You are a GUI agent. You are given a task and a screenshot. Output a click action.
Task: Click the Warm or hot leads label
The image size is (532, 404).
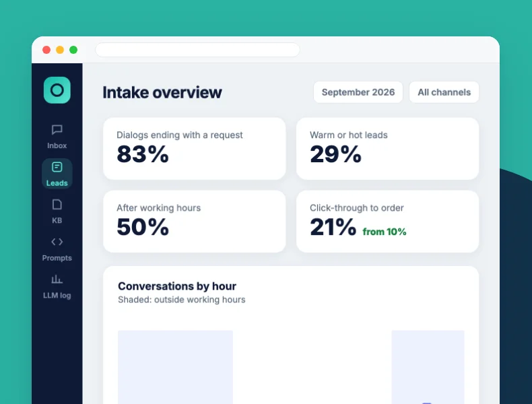click(348, 135)
